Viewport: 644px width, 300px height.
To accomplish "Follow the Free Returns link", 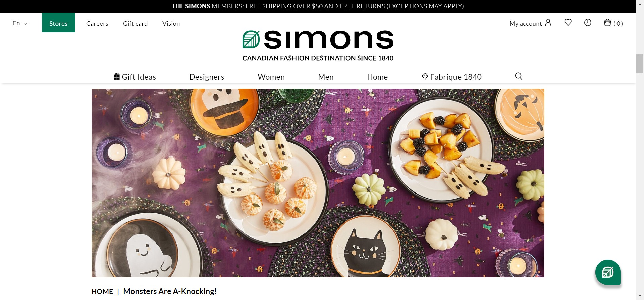I will pyautogui.click(x=362, y=6).
